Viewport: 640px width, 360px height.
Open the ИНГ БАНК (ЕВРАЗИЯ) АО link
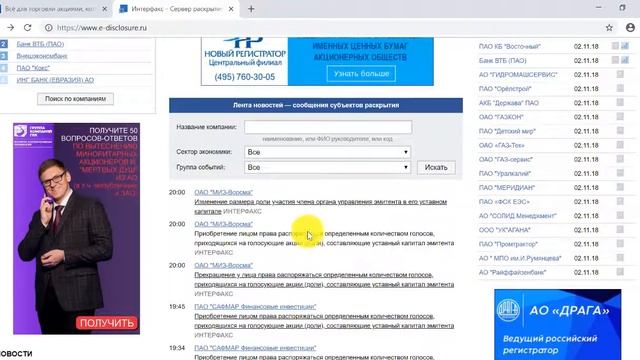[55, 80]
